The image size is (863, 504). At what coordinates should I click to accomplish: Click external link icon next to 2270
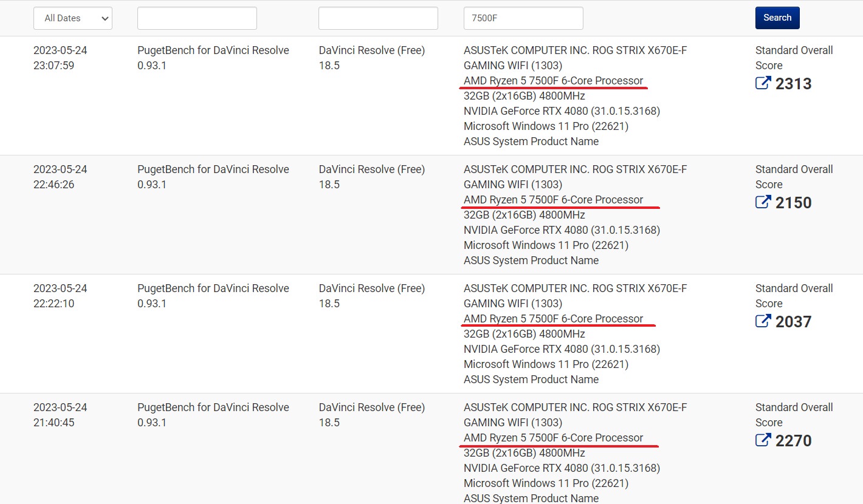pos(763,440)
